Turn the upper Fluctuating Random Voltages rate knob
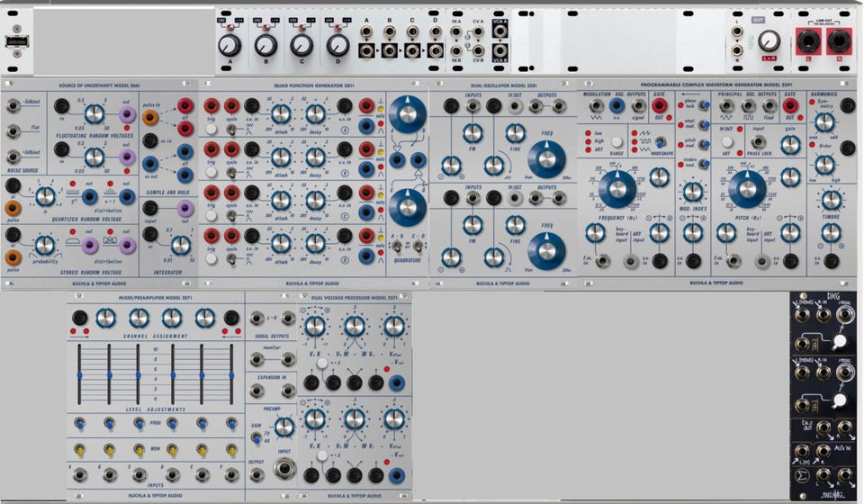This screenshot has width=864, height=504. pos(94,114)
